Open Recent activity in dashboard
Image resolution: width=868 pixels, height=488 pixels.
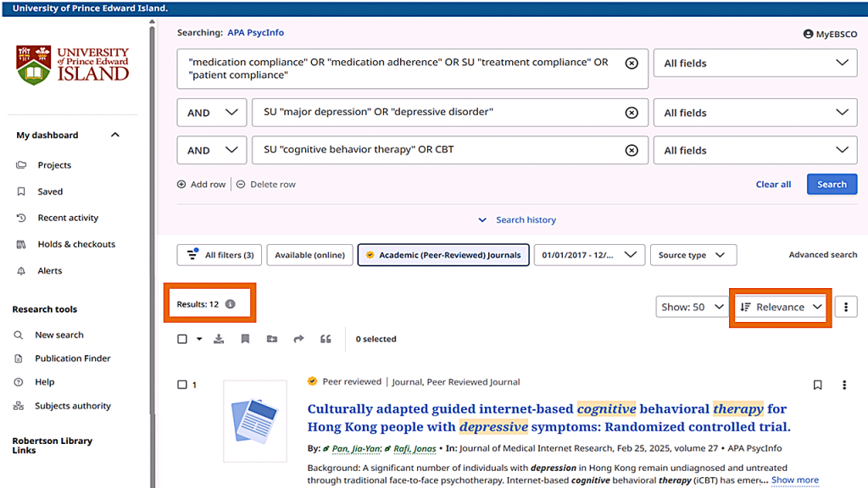(68, 218)
